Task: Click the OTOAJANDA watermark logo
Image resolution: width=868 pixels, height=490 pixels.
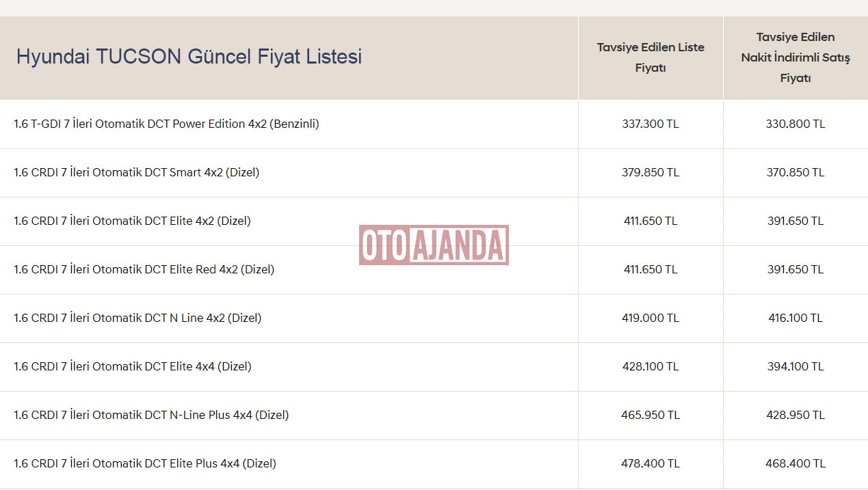Action: pos(434,245)
